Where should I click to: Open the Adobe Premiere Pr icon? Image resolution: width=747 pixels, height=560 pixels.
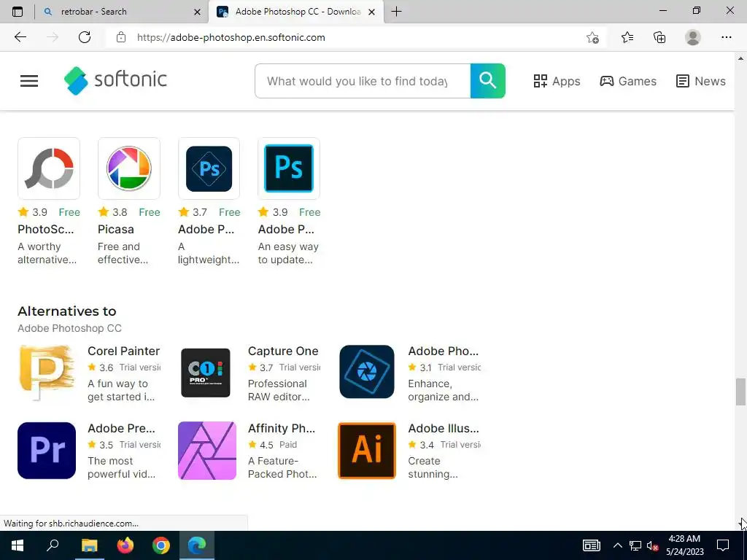point(47,451)
